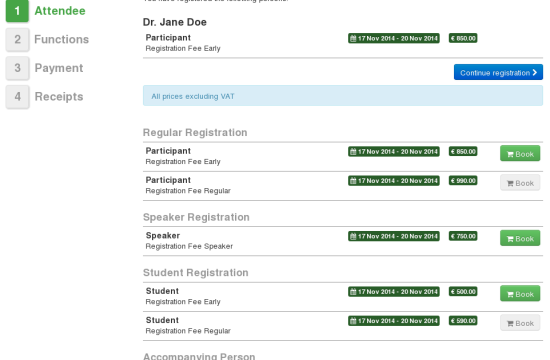Viewport: 550px width, 360px height.
Task: Select the Attendee step label
Action: [x=60, y=11]
